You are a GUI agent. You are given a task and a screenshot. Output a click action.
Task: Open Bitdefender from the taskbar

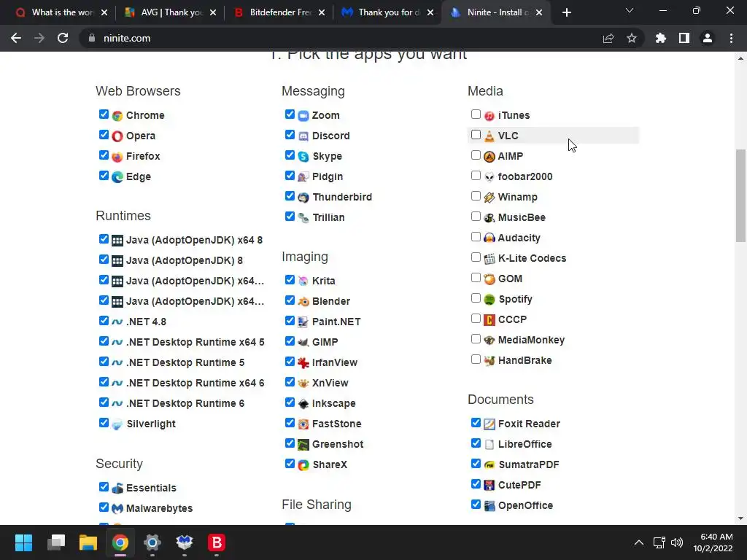pyautogui.click(x=216, y=542)
